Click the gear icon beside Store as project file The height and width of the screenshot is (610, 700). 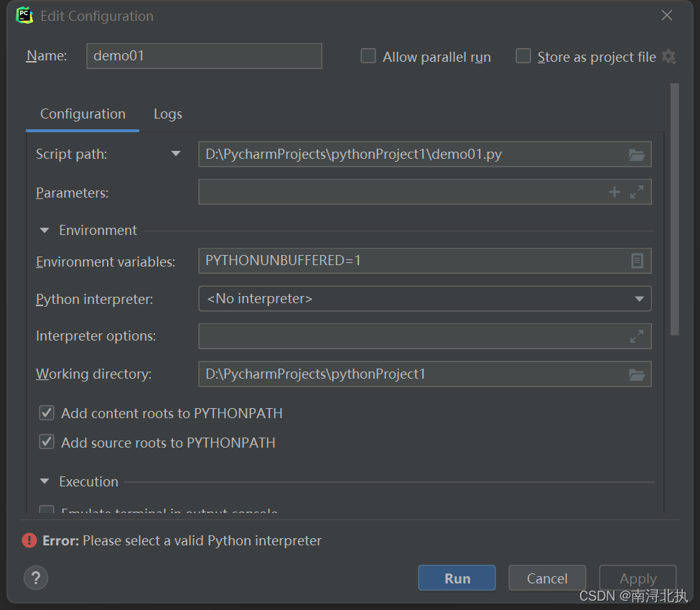(x=669, y=57)
